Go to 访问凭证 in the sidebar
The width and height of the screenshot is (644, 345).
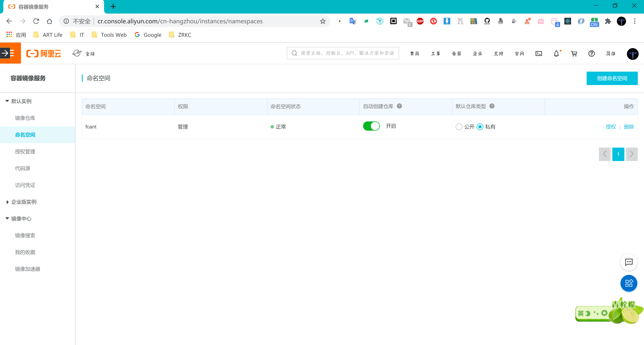point(25,185)
